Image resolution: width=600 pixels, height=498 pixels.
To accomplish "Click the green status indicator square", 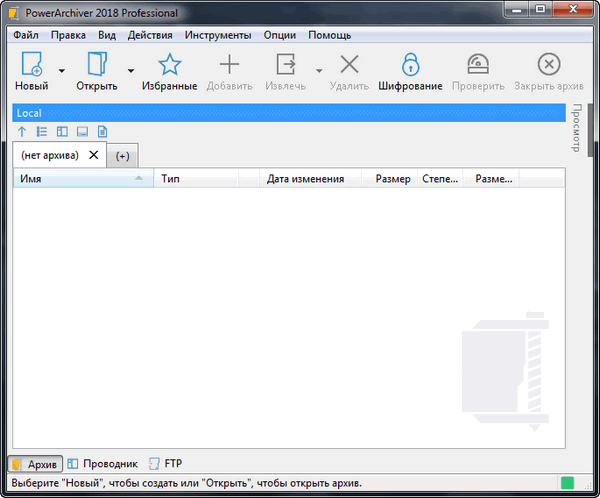I will 568,484.
